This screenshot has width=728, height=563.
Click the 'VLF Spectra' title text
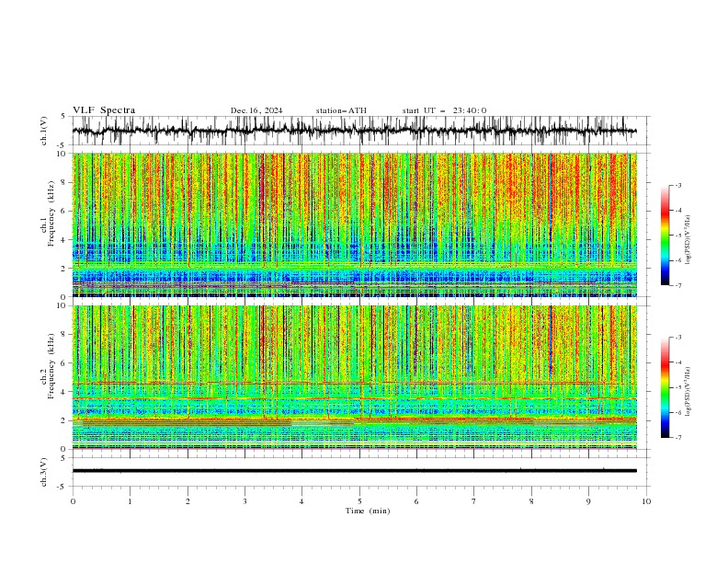click(104, 110)
